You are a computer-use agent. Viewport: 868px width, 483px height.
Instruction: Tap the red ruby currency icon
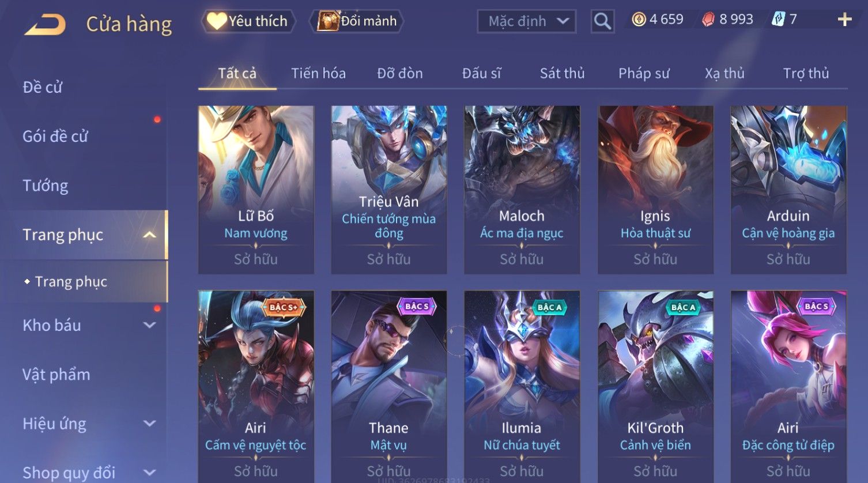(708, 20)
